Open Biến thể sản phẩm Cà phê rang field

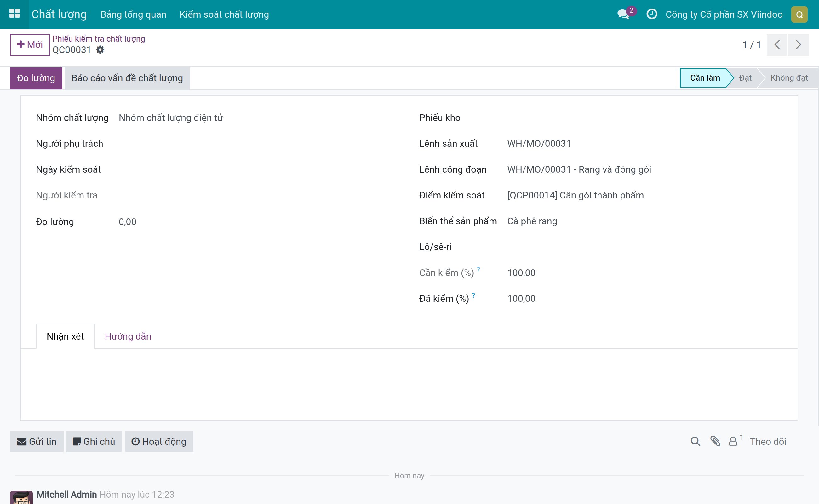[x=532, y=221]
